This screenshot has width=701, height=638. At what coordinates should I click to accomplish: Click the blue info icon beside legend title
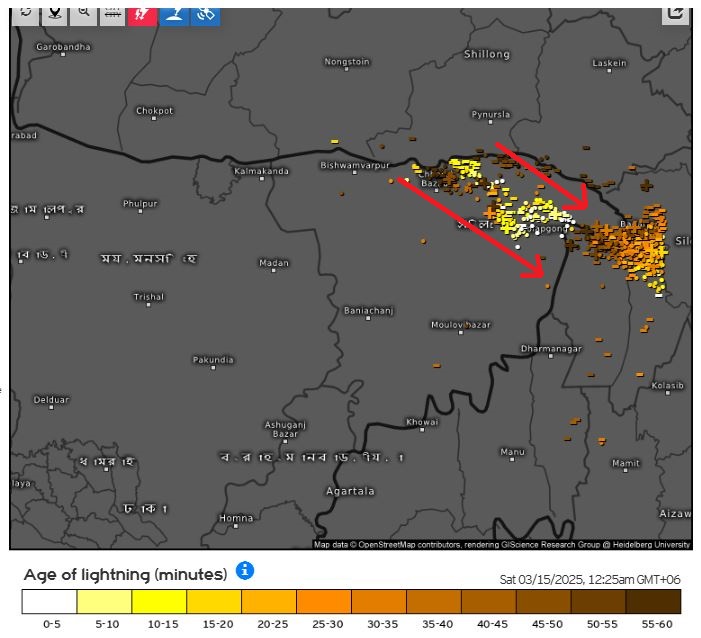pyautogui.click(x=245, y=571)
